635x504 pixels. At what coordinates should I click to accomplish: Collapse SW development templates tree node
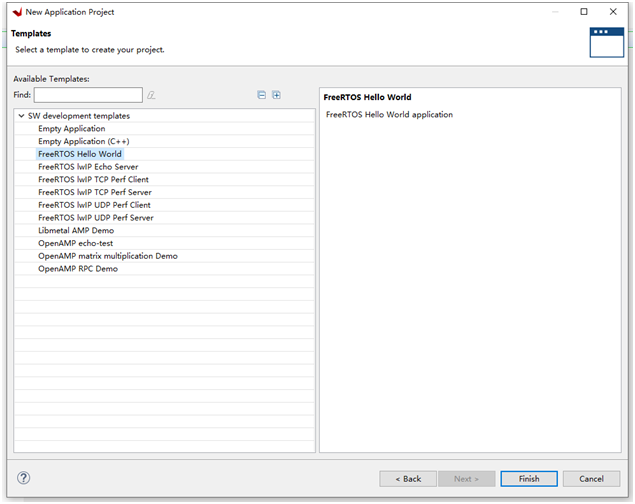tap(21, 116)
